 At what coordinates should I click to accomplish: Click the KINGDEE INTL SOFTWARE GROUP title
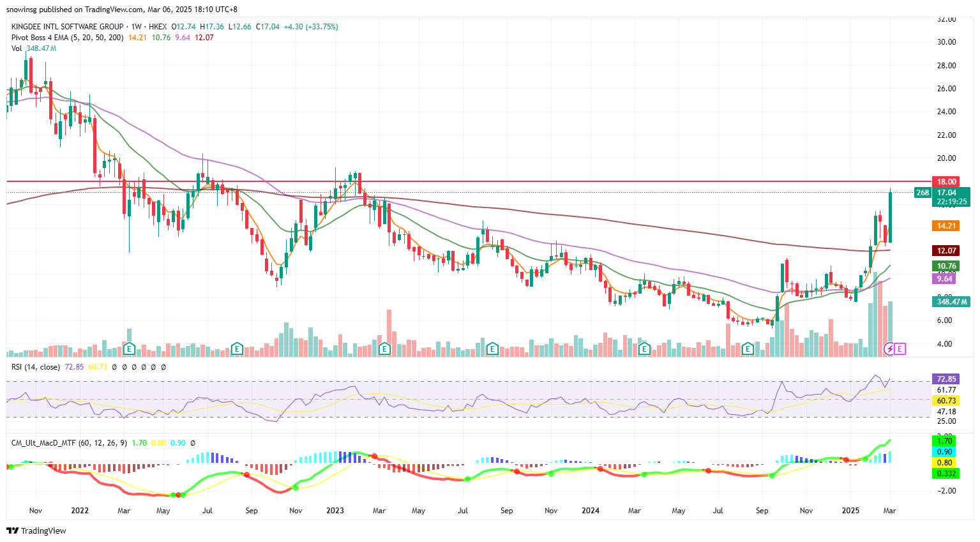coord(68,27)
